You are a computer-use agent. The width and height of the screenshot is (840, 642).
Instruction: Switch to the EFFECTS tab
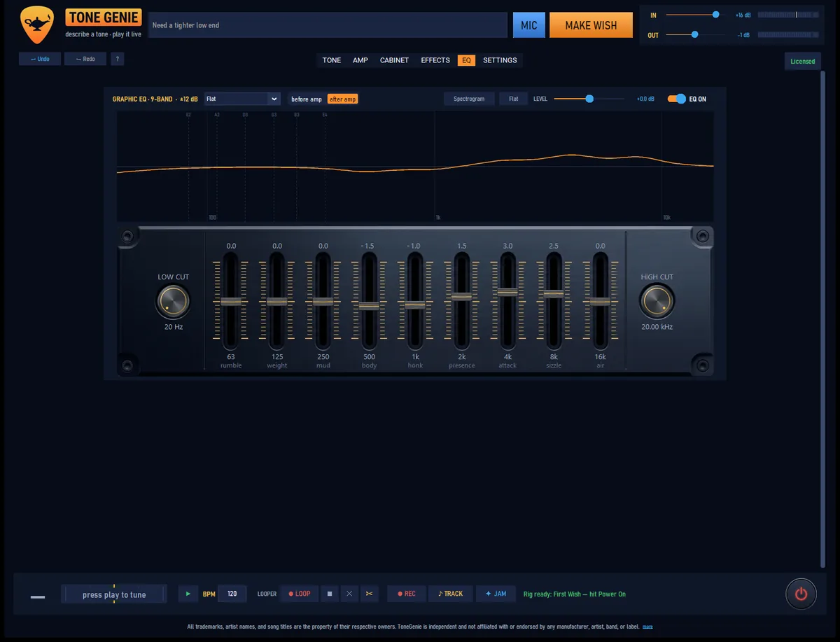[x=435, y=60]
